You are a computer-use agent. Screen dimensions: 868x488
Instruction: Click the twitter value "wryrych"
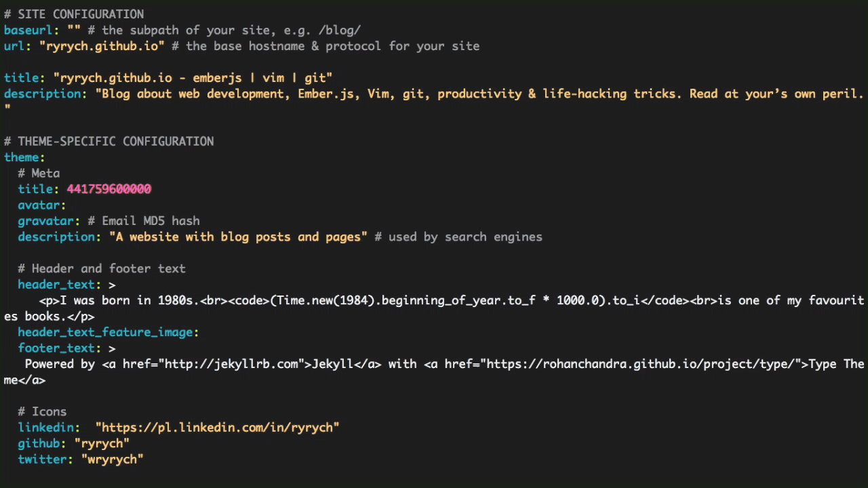coord(112,460)
